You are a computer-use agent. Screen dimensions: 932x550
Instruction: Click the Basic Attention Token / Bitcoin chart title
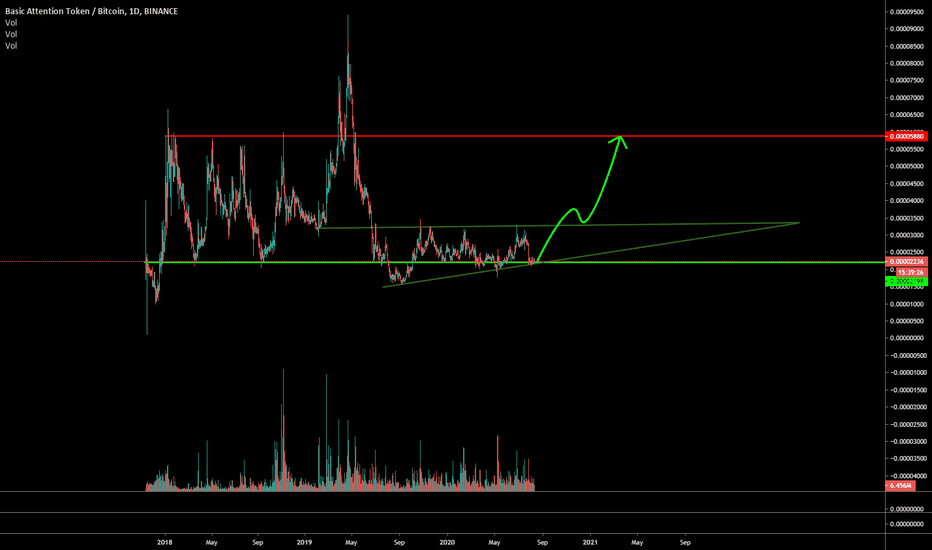click(x=92, y=11)
